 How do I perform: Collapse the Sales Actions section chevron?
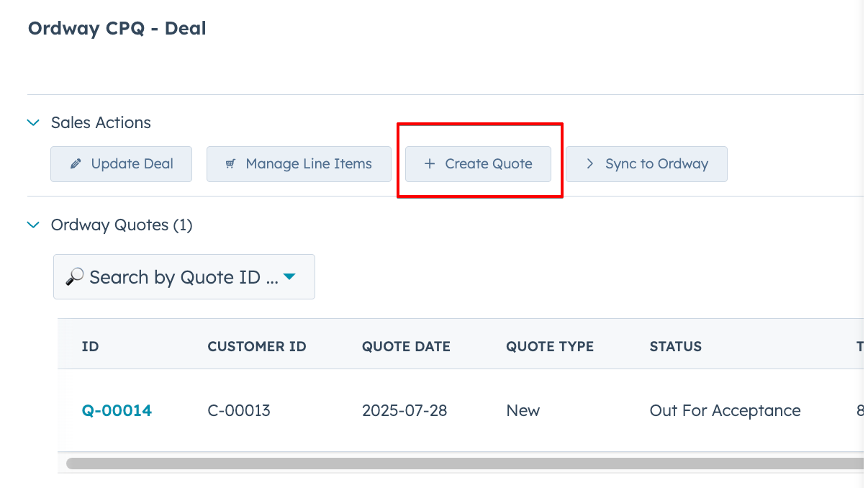click(33, 123)
